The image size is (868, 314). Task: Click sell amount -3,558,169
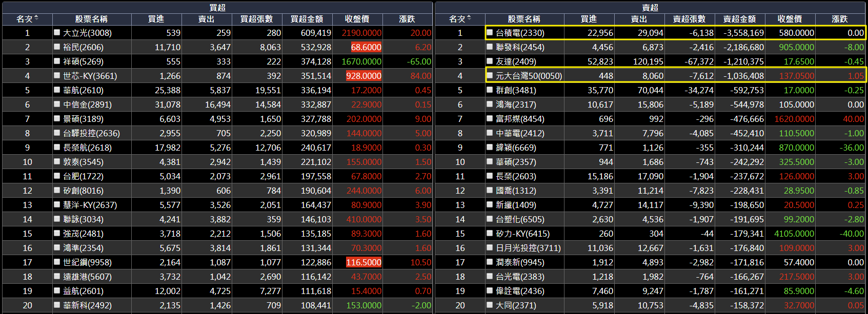[x=743, y=33]
